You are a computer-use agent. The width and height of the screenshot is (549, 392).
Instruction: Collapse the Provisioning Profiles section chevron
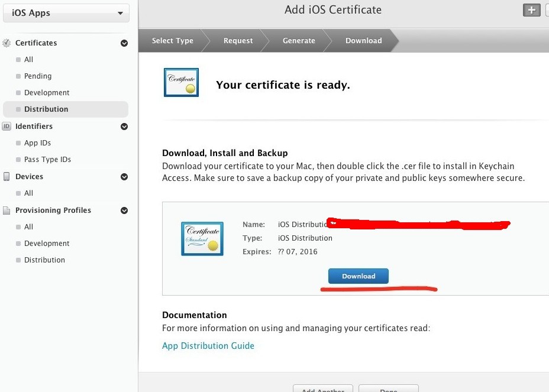(124, 210)
